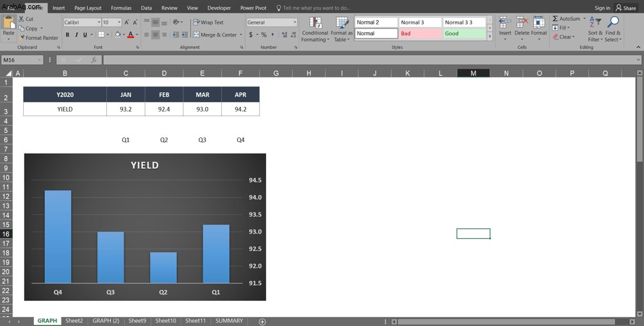Click the AutoSum sigma icon
The height and width of the screenshot is (326, 644).
pyautogui.click(x=556, y=19)
